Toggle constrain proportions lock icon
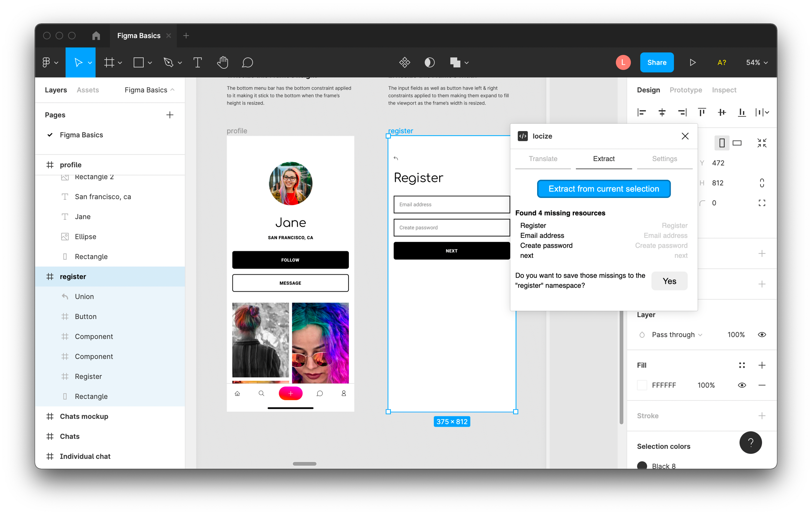812x515 pixels. click(762, 183)
